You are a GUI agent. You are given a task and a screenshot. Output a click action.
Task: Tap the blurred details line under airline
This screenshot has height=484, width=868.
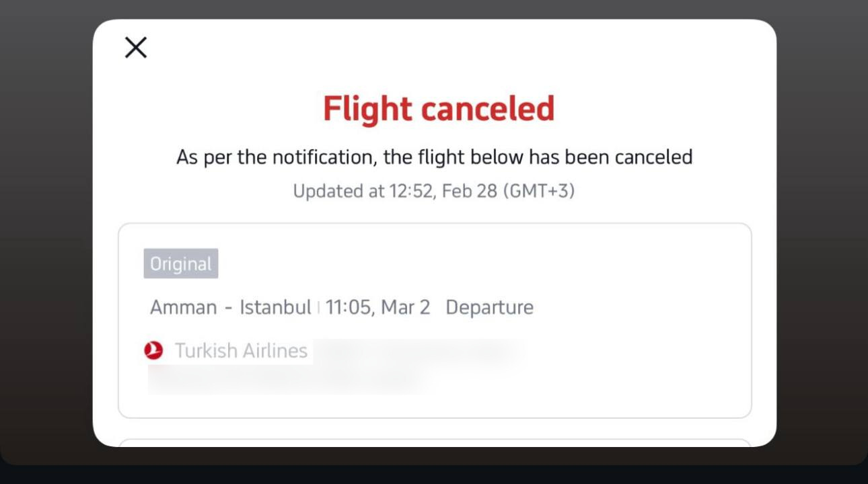pyautogui.click(x=283, y=380)
